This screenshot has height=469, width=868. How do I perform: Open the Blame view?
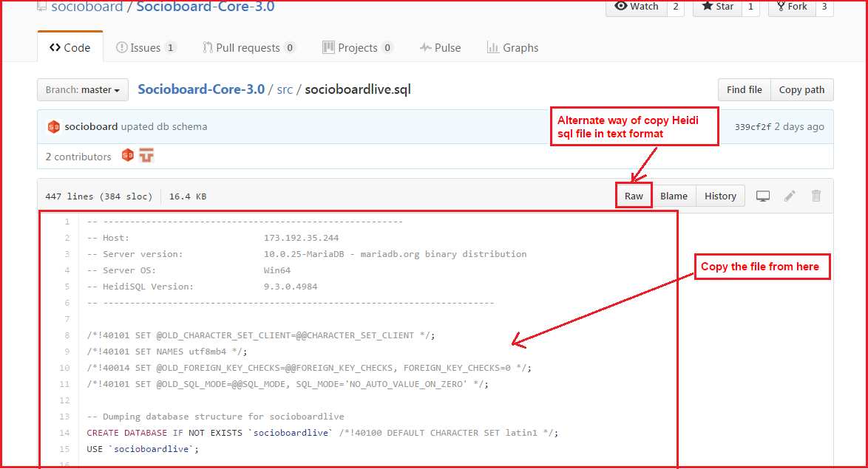[674, 196]
